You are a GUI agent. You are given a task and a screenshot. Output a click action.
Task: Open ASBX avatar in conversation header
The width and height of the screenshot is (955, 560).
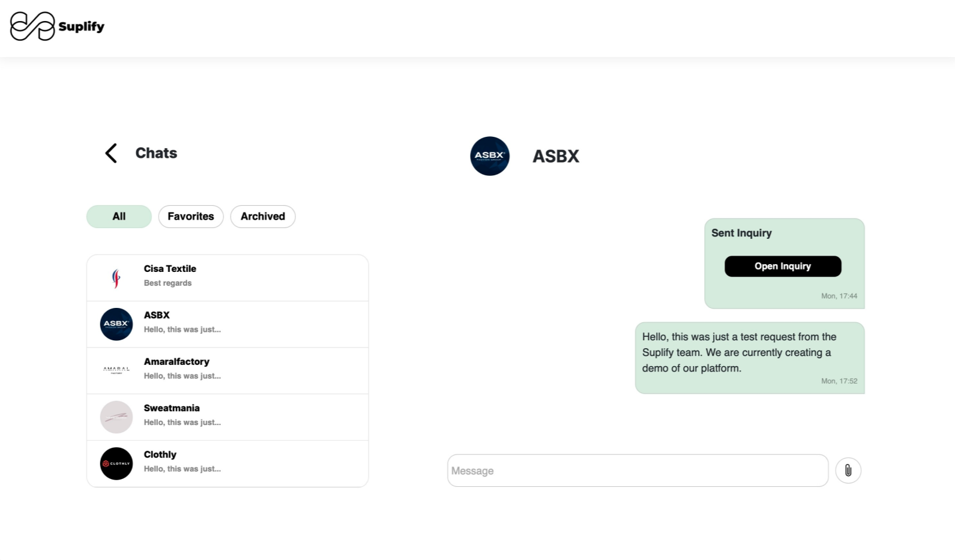point(490,156)
